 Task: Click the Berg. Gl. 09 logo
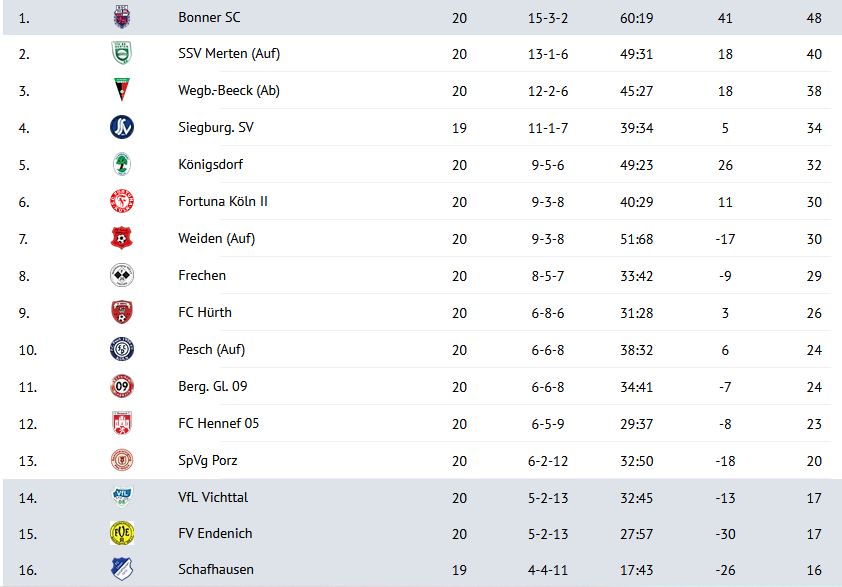[122, 386]
